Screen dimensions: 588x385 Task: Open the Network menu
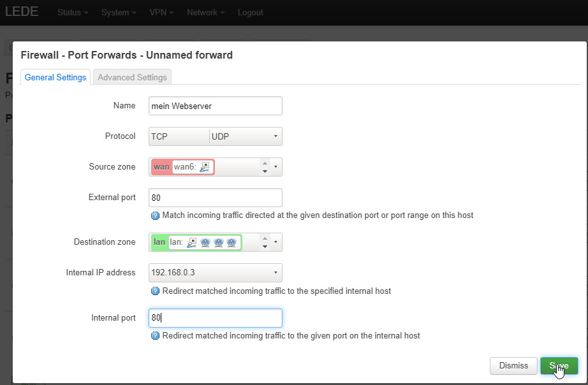(x=205, y=13)
